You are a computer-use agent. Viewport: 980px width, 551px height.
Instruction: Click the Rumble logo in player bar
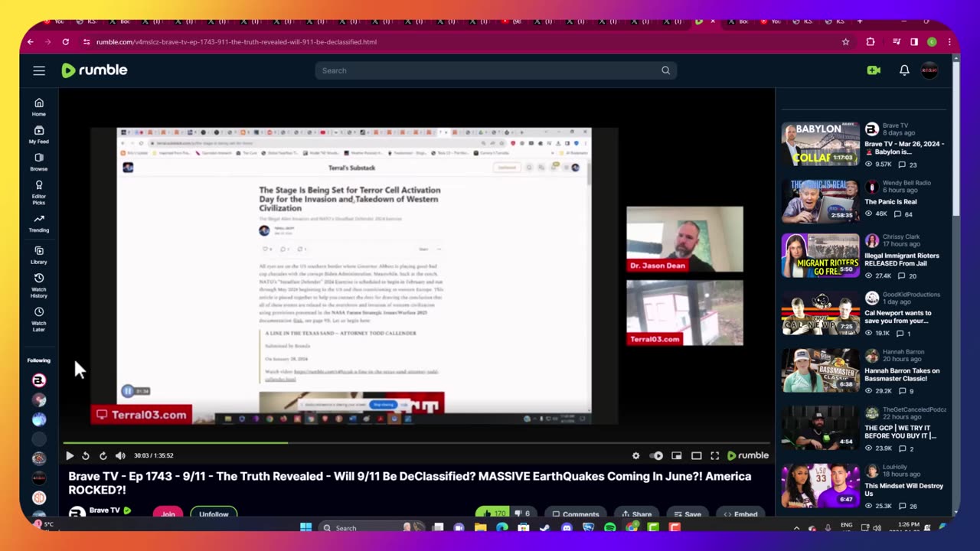tap(747, 455)
